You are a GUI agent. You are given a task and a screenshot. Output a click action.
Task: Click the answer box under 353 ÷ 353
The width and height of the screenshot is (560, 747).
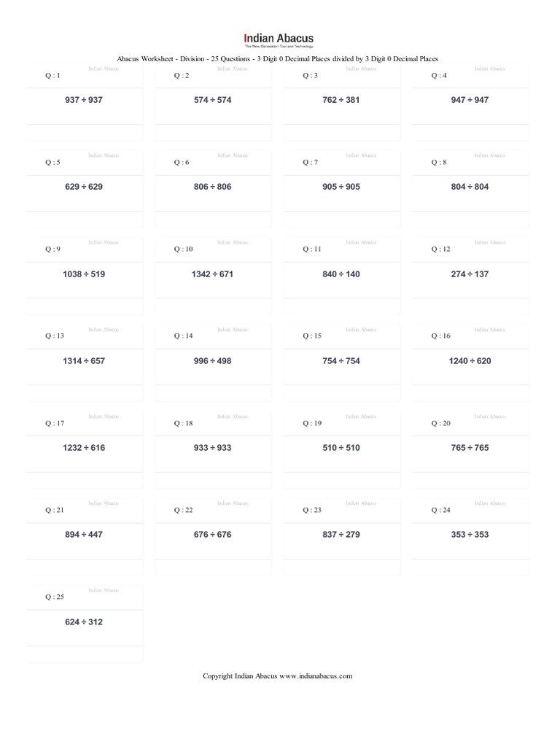[470, 567]
